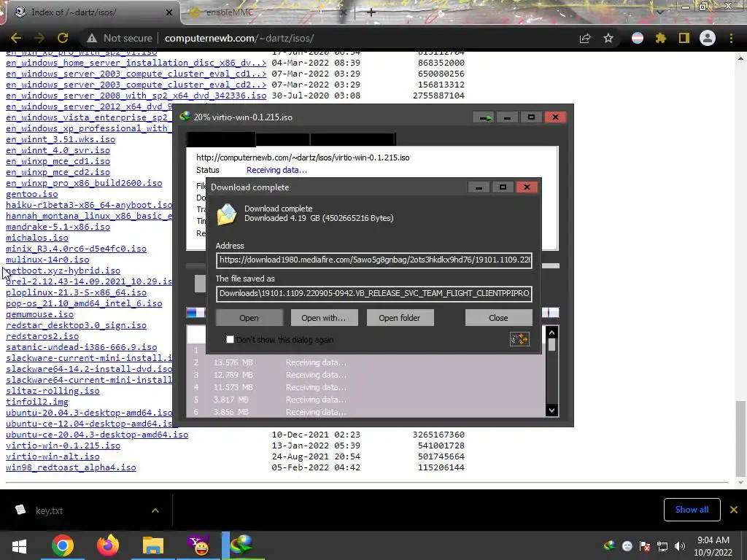Viewport: 747px width, 560px height.
Task: Click the Address field in Download complete dialog
Action: click(374, 260)
